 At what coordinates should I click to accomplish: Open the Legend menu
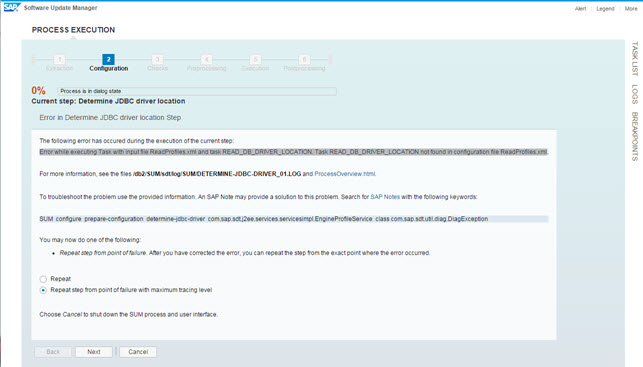point(605,9)
